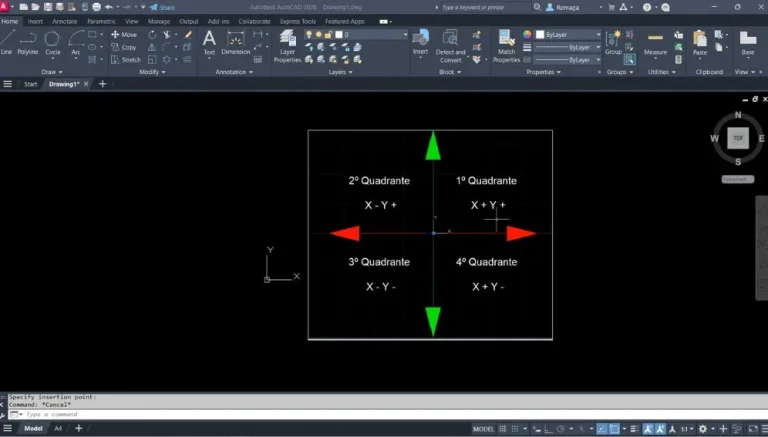The width and height of the screenshot is (768, 437).
Task: Open the linetype ByLayer dropdown
Action: (x=568, y=60)
